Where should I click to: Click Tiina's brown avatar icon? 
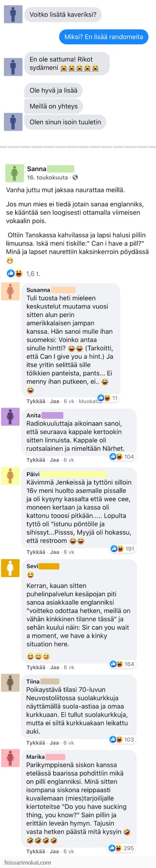click(x=10, y=682)
